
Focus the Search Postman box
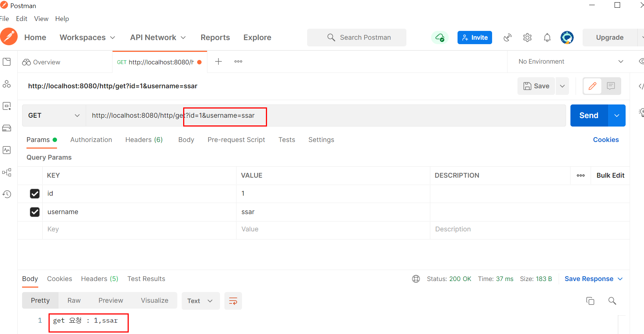tap(357, 38)
